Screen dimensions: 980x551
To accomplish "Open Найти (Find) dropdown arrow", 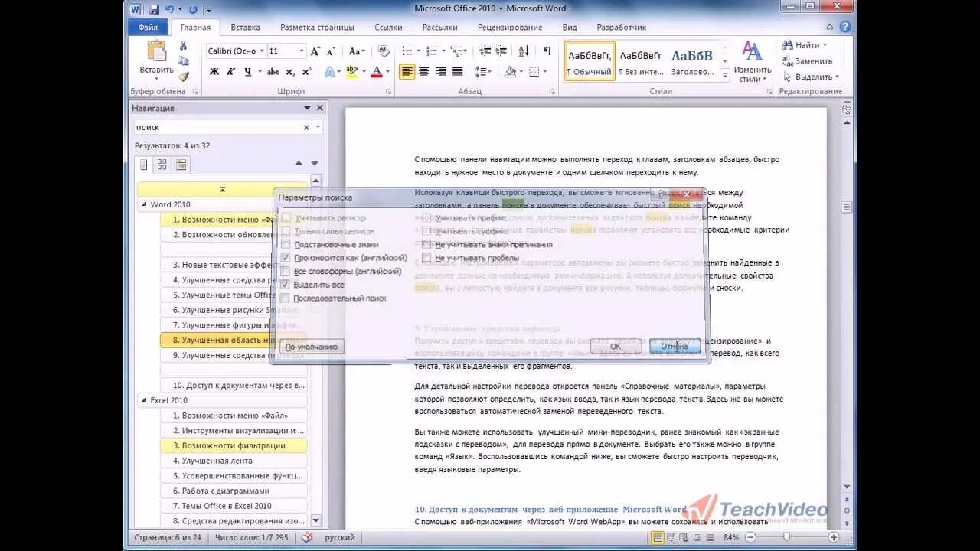I will coord(825,45).
